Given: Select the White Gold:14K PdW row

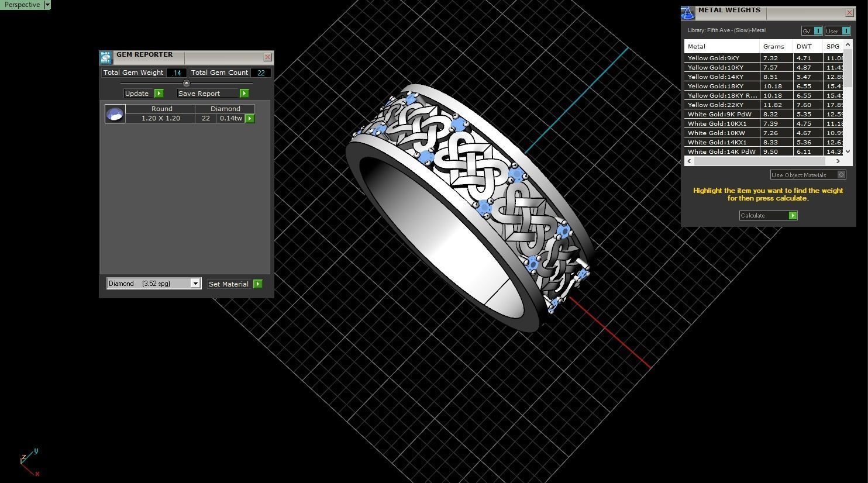Looking at the screenshot, I should tap(764, 151).
